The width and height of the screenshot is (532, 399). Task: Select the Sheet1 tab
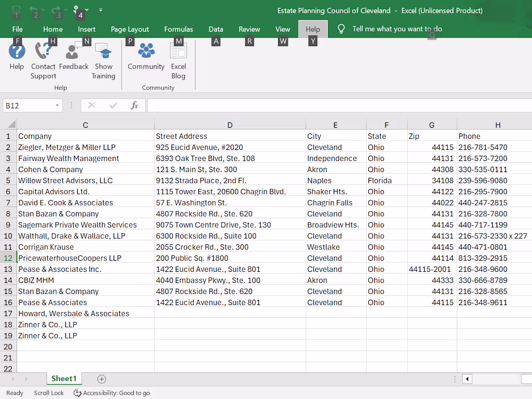click(64, 379)
